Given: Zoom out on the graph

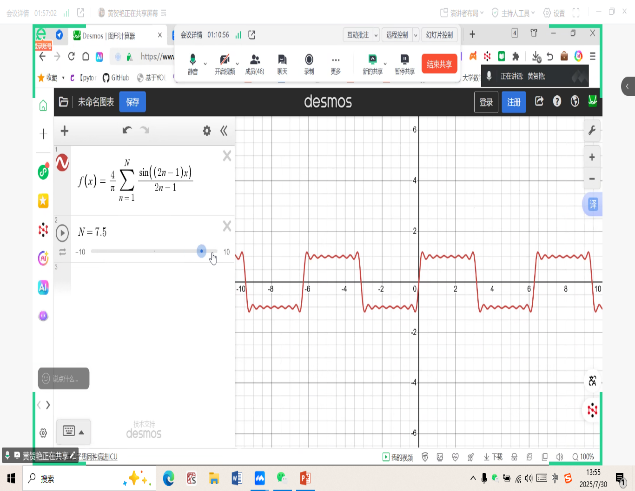Looking at the screenshot, I should tap(592, 178).
